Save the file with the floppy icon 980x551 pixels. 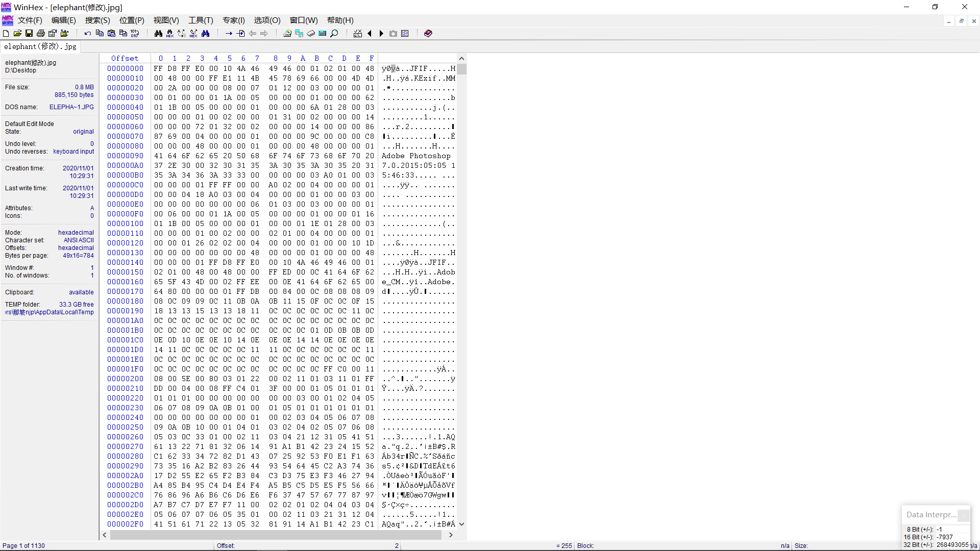[x=29, y=34]
